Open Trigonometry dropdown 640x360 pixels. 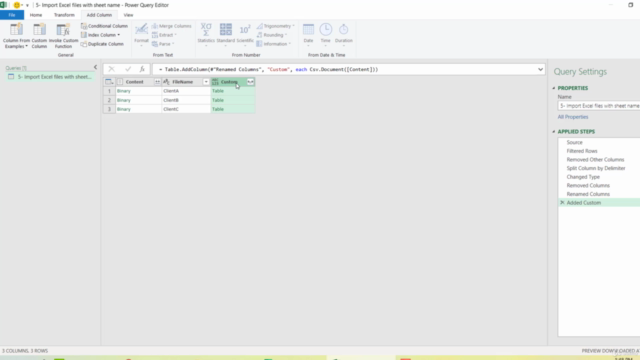[275, 26]
